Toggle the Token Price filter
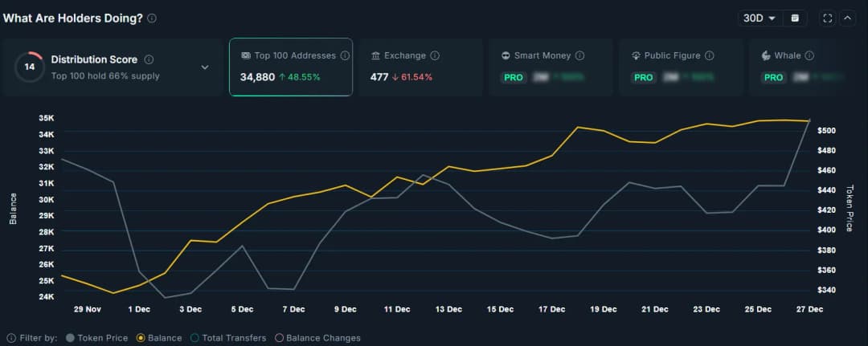 tap(96, 338)
